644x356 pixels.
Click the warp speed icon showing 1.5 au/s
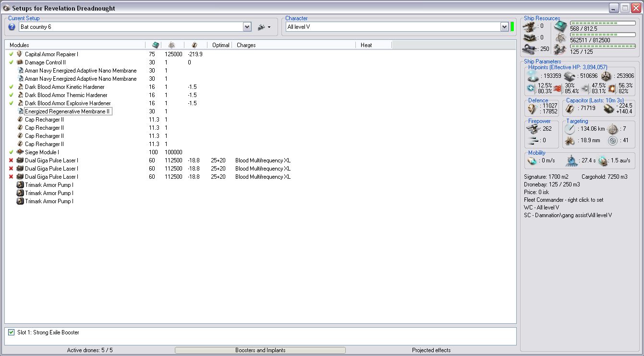[x=603, y=160]
